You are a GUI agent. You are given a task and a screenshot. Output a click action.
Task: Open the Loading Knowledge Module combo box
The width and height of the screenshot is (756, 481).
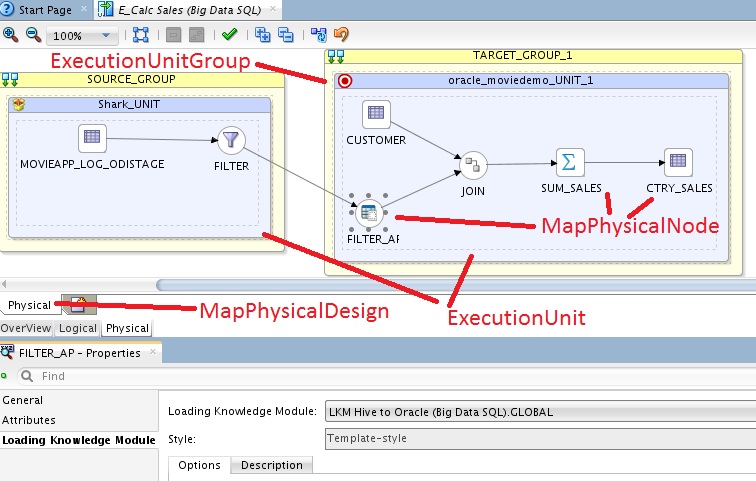(540, 411)
